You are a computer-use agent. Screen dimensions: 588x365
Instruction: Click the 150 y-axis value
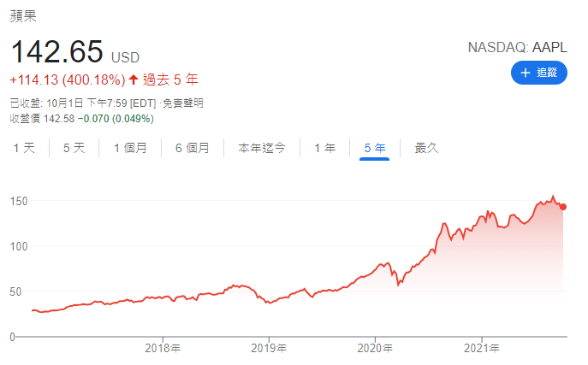coord(19,202)
